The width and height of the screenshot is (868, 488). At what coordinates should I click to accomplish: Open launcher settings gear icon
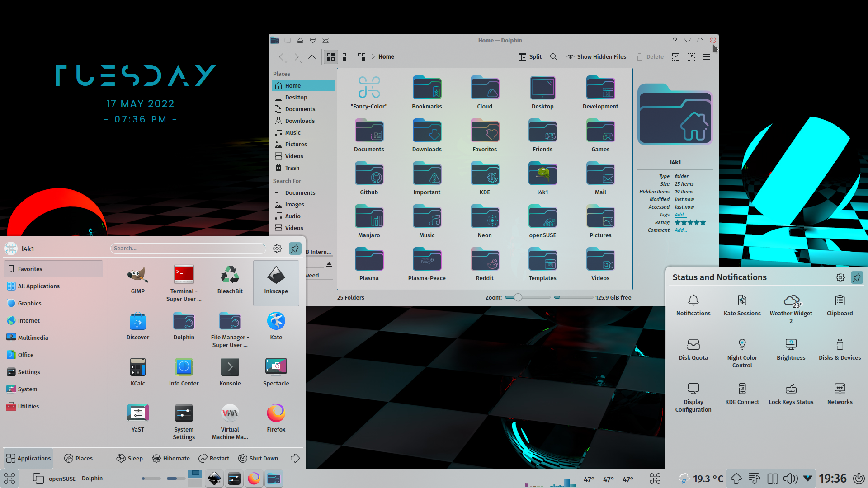[x=277, y=249]
